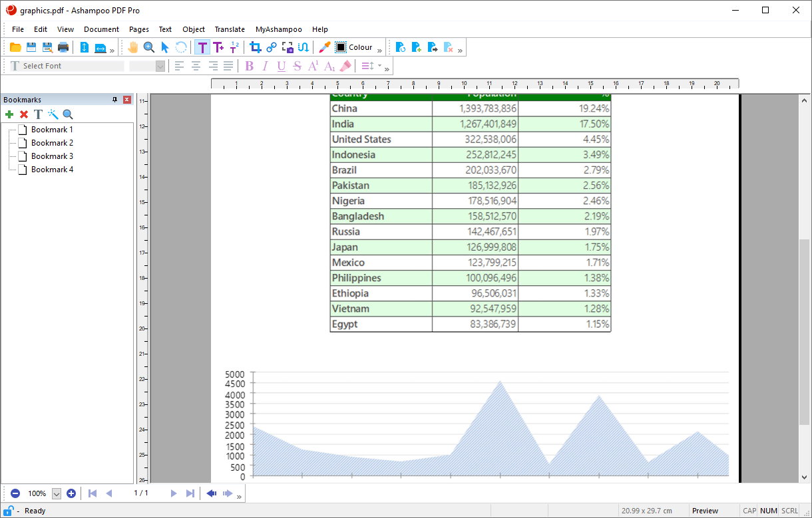
Task: Pin the Bookmarks panel
Action: point(115,99)
